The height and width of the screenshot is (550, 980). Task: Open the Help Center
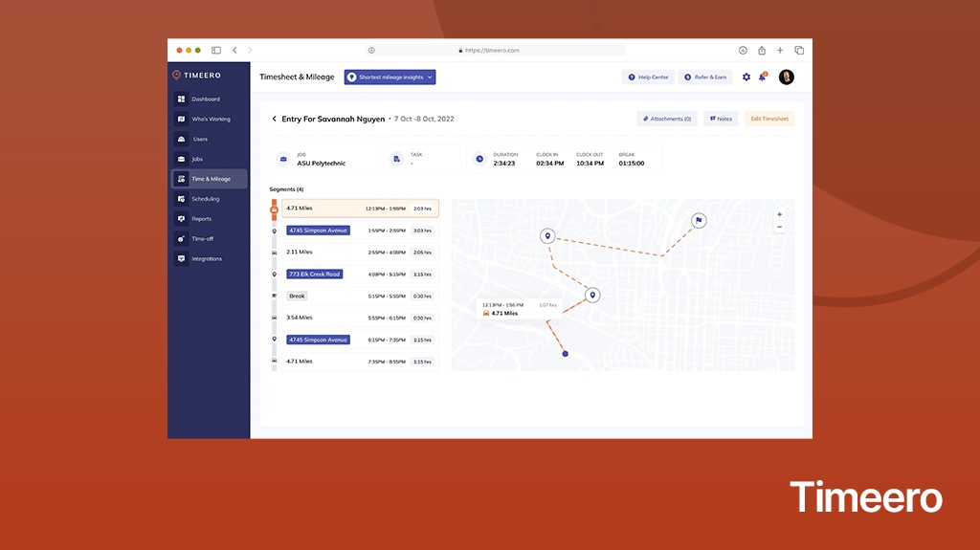(648, 77)
